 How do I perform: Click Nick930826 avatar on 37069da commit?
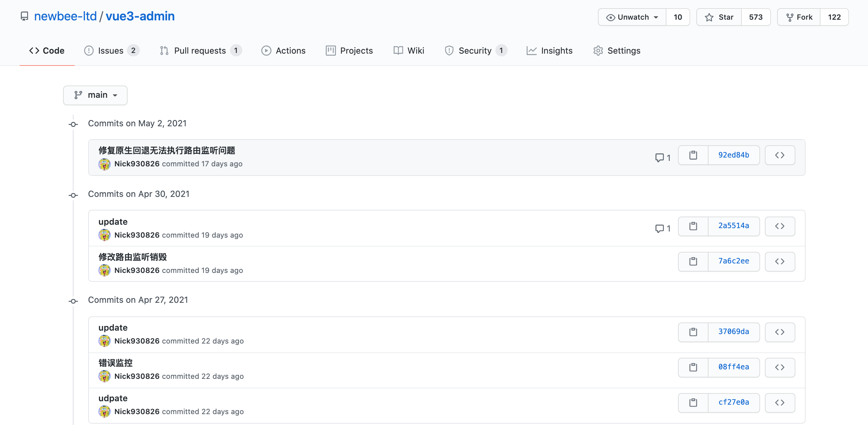point(105,341)
